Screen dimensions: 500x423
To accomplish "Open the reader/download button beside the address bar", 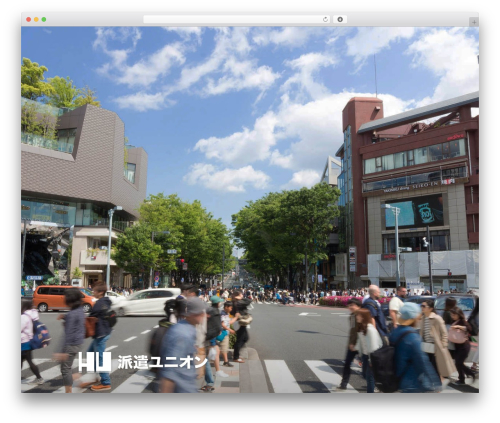I will 340,20.
